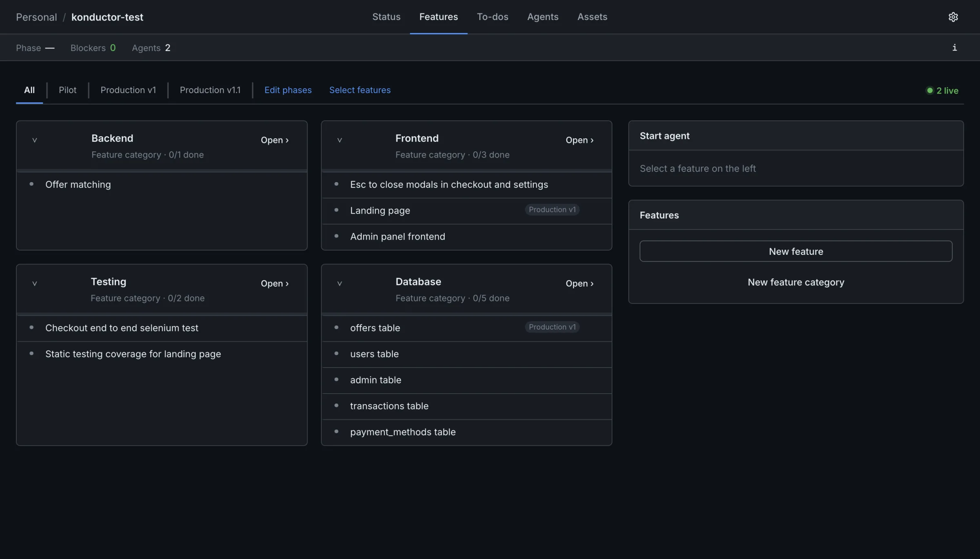Click the Edit phases link

(288, 90)
